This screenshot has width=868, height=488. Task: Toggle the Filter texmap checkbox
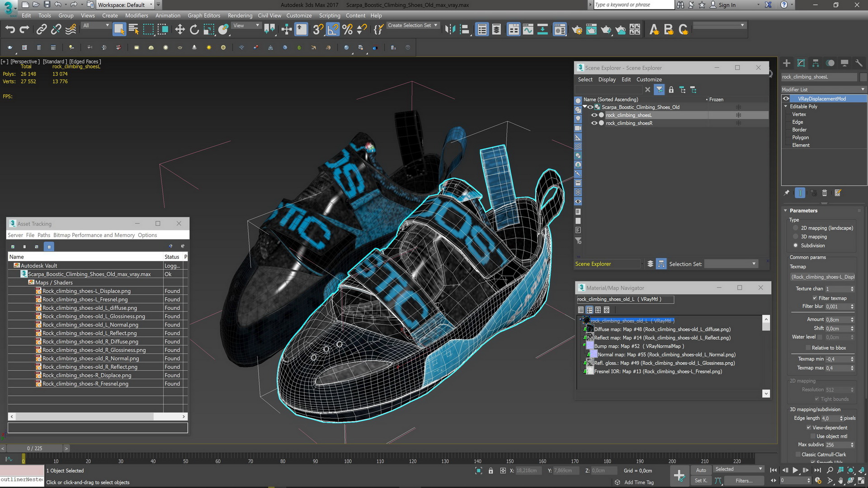pos(815,298)
